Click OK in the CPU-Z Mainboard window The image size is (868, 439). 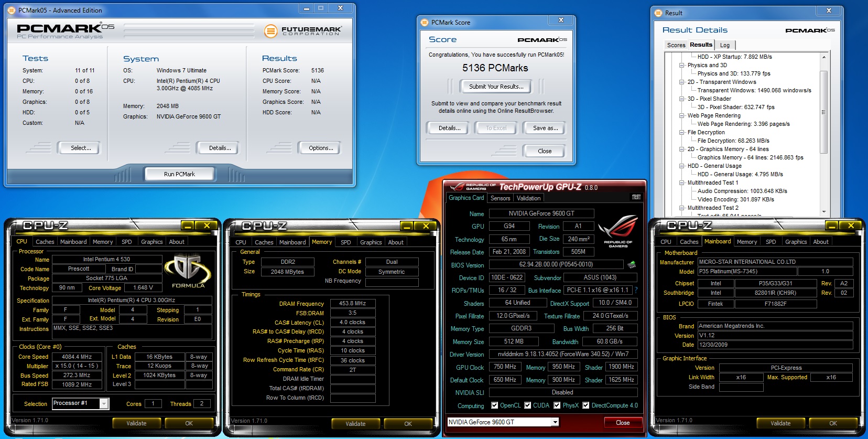[833, 423]
